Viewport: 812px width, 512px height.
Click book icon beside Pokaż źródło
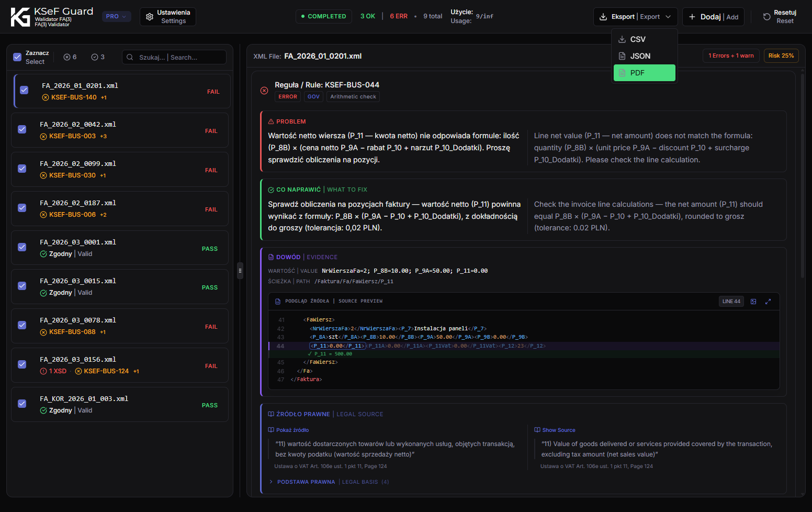(271, 430)
